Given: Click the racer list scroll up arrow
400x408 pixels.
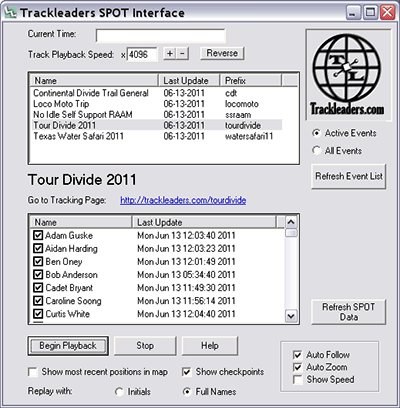Looking at the screenshot, I should pyautogui.click(x=291, y=222).
